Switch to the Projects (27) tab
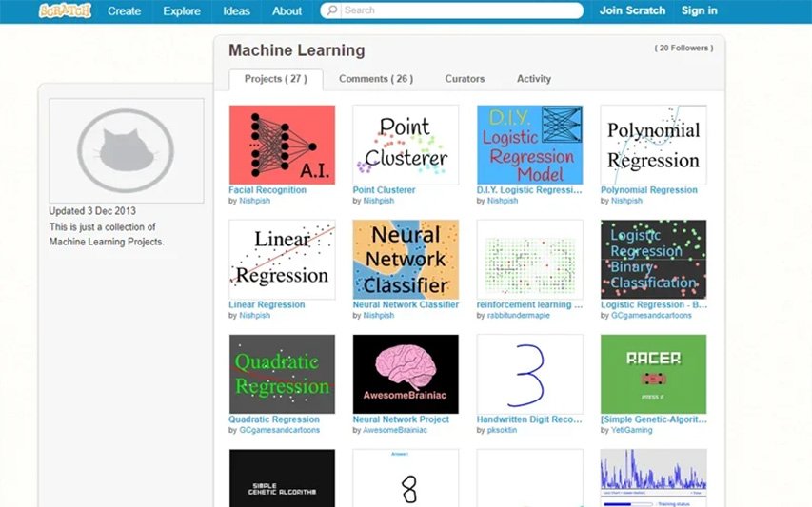This screenshot has width=812, height=507. coord(276,79)
